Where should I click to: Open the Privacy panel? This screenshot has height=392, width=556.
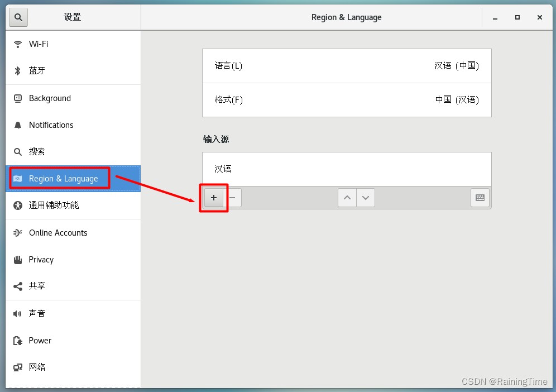(73, 260)
